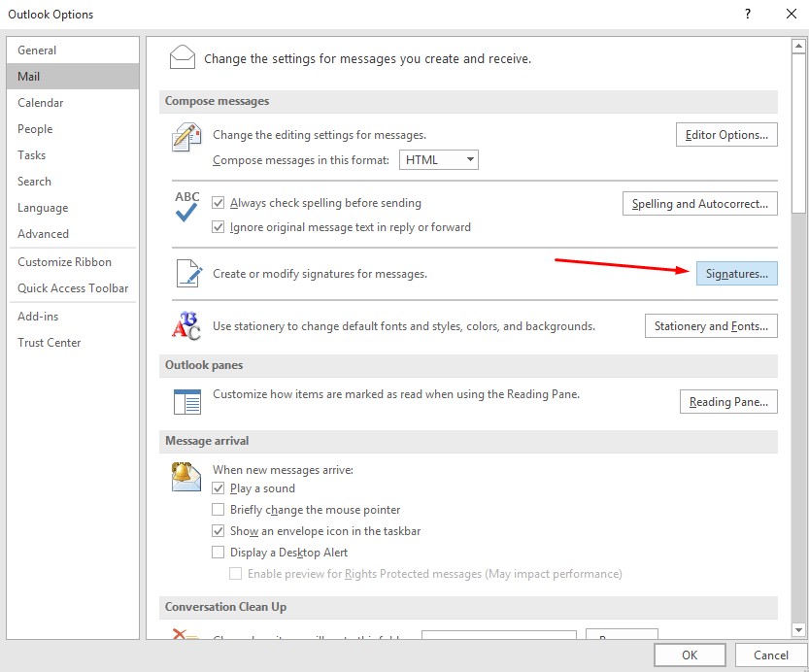Open the Search options category
809x672 pixels.
point(73,182)
